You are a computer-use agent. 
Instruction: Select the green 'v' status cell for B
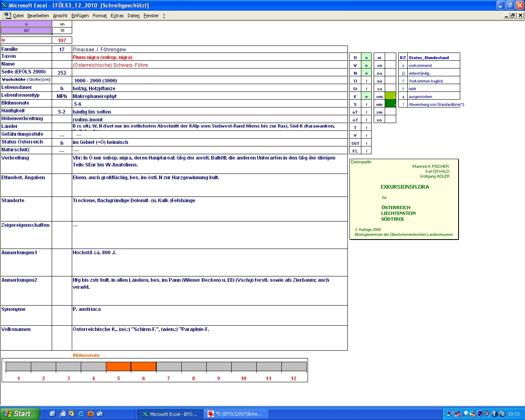pyautogui.click(x=366, y=57)
